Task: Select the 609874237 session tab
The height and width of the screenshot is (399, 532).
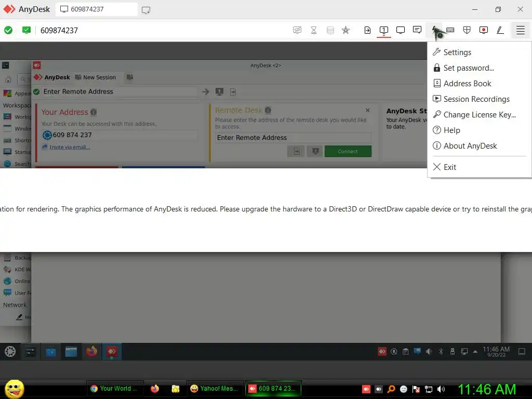Action: coord(96,9)
